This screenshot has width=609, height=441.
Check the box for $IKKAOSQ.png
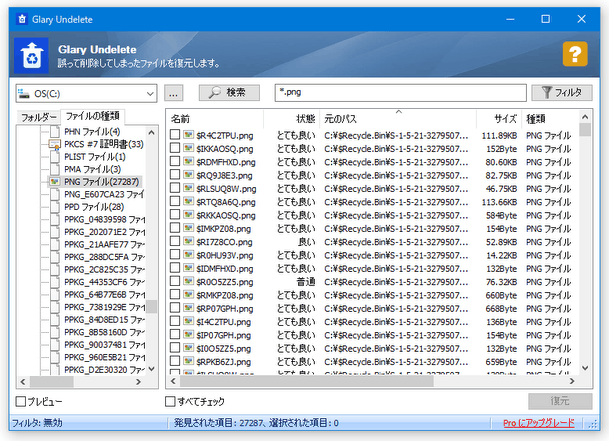[175, 148]
